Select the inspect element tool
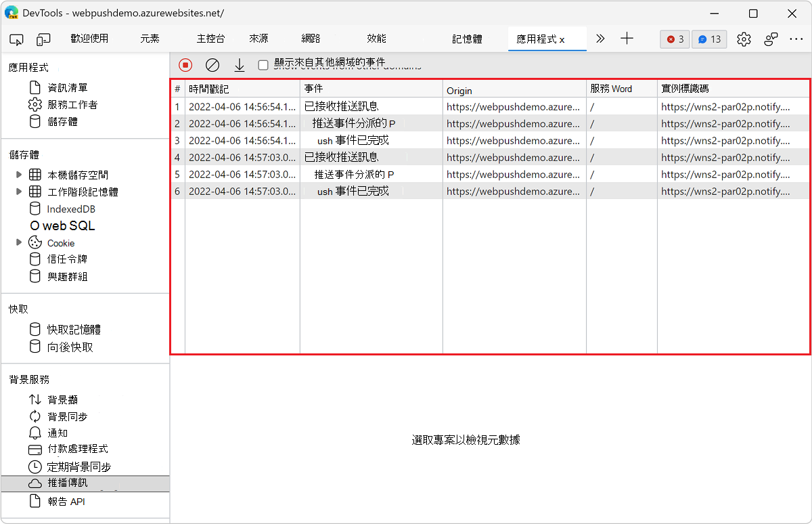This screenshot has height=524, width=812. pyautogui.click(x=16, y=39)
